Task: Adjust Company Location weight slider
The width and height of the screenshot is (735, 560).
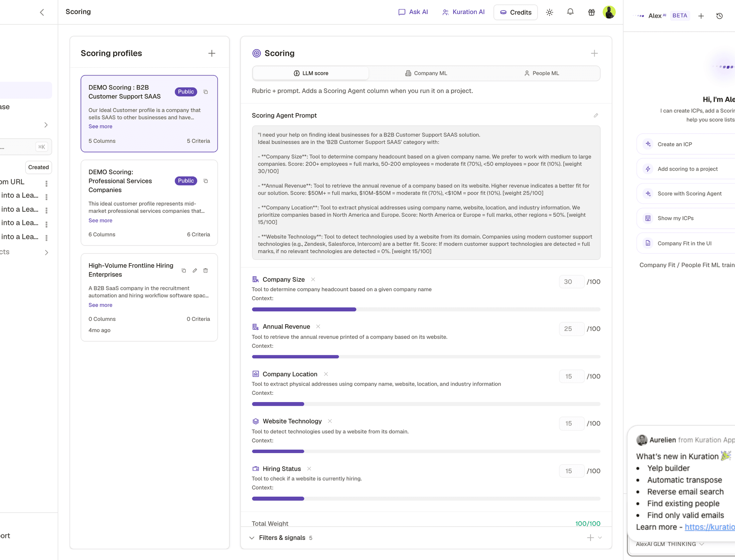Action: pyautogui.click(x=426, y=404)
